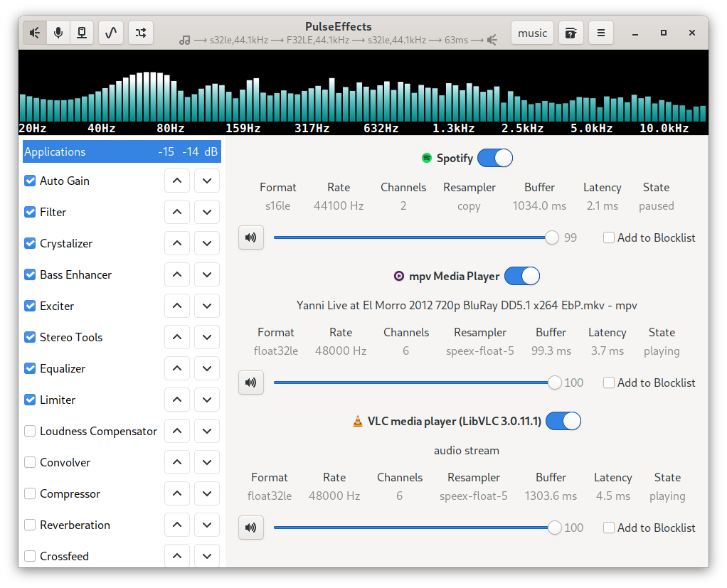Screen dimensions: 727x588
Task: Move Reverberation up in order
Action: pos(177,525)
